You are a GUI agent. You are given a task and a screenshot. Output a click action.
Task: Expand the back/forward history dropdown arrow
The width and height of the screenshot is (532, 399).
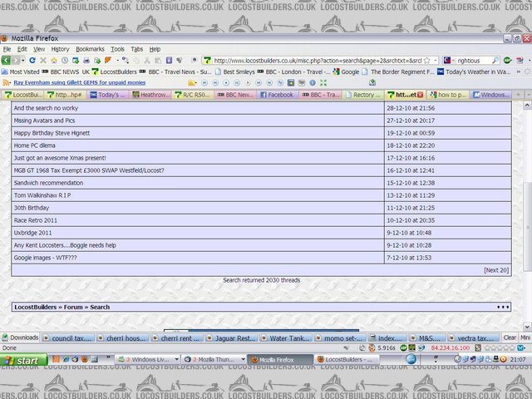click(22, 61)
